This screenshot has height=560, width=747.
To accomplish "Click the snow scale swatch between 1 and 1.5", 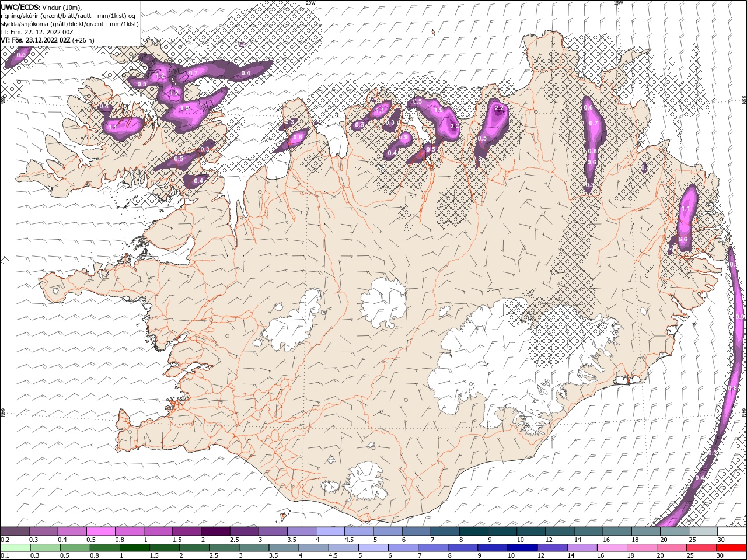I will coord(158,531).
